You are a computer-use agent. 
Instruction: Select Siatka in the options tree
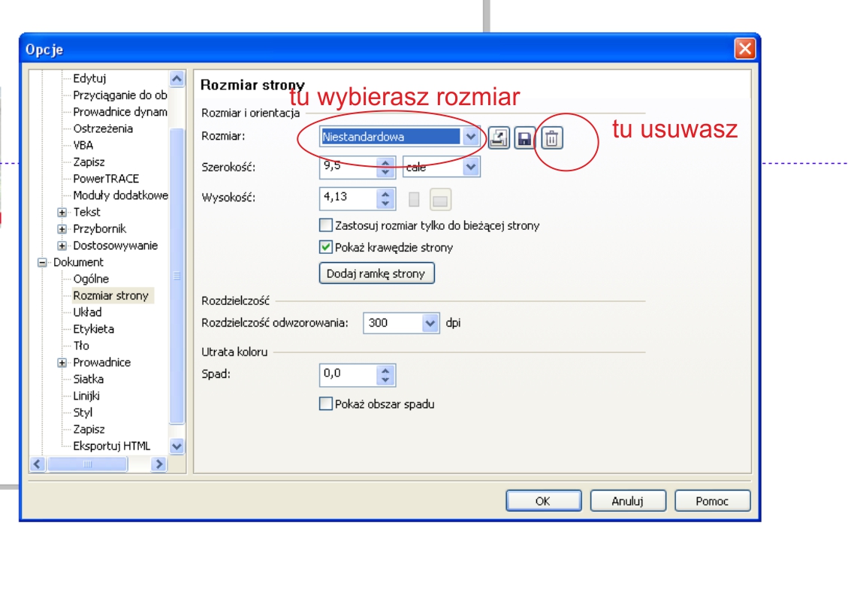click(89, 379)
